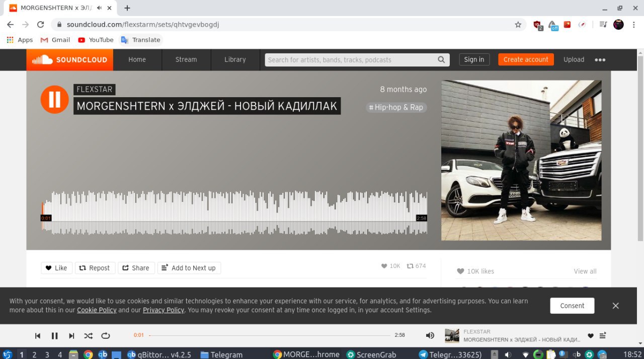Open the YouTube bookmark
Image resolution: width=644 pixels, height=359 pixels.
(x=96, y=40)
